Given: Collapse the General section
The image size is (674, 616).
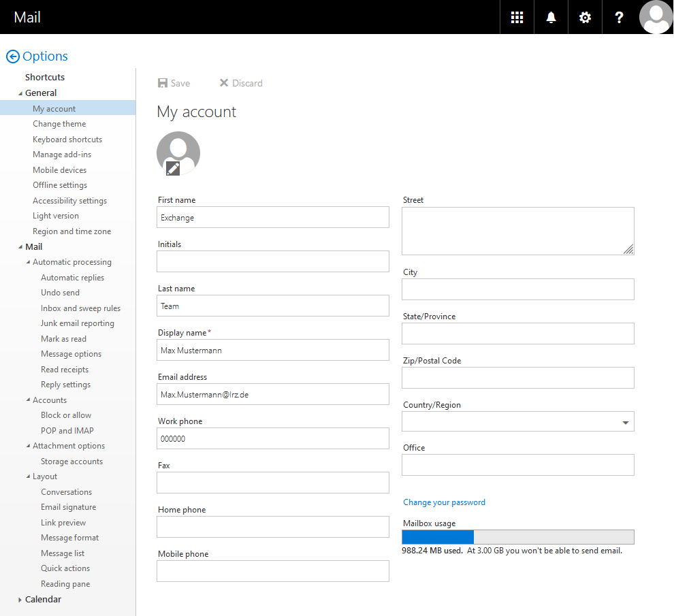Looking at the screenshot, I should 20,93.
